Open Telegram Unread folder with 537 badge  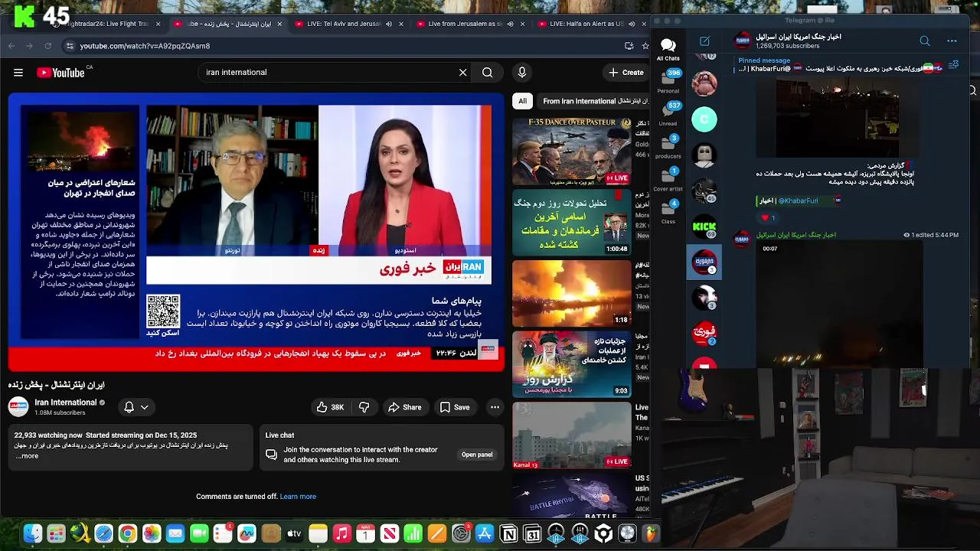click(668, 113)
